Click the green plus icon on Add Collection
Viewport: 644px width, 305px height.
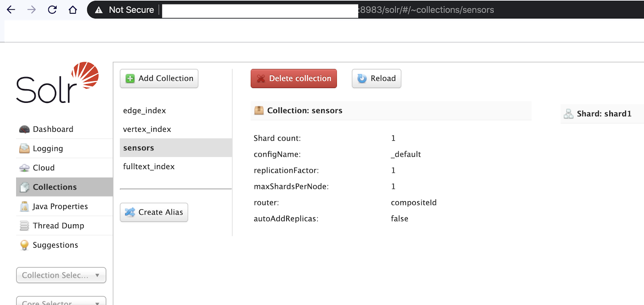130,79
